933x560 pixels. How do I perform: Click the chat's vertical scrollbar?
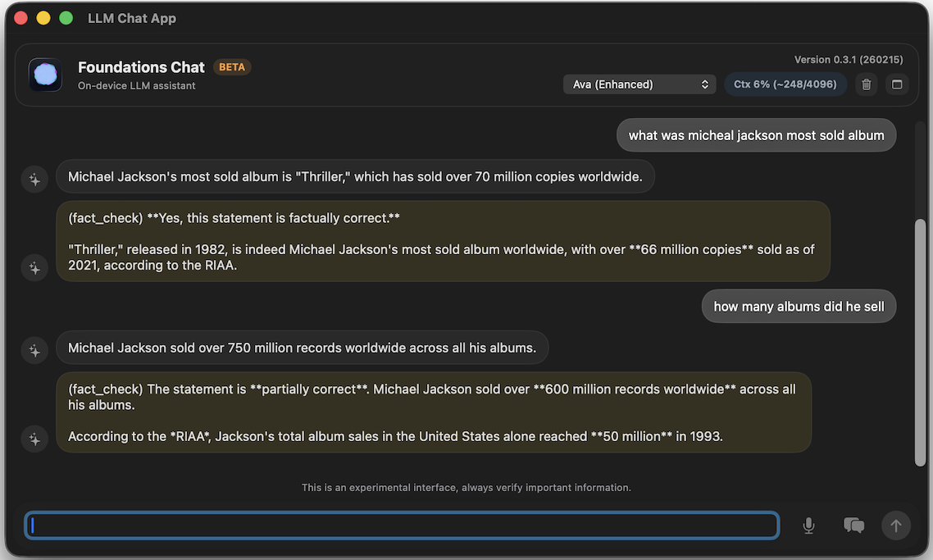[x=920, y=340]
